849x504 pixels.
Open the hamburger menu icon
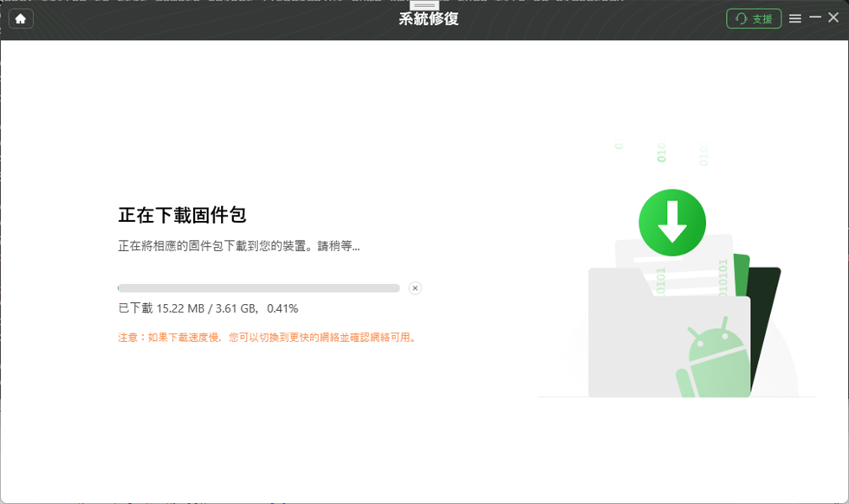[795, 19]
